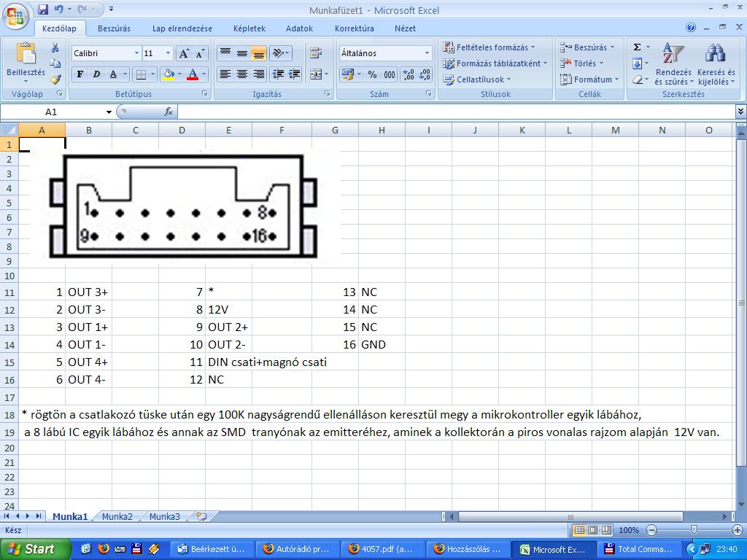747x560 pixels.
Task: Toggle italic D formatting button
Action: (x=96, y=74)
